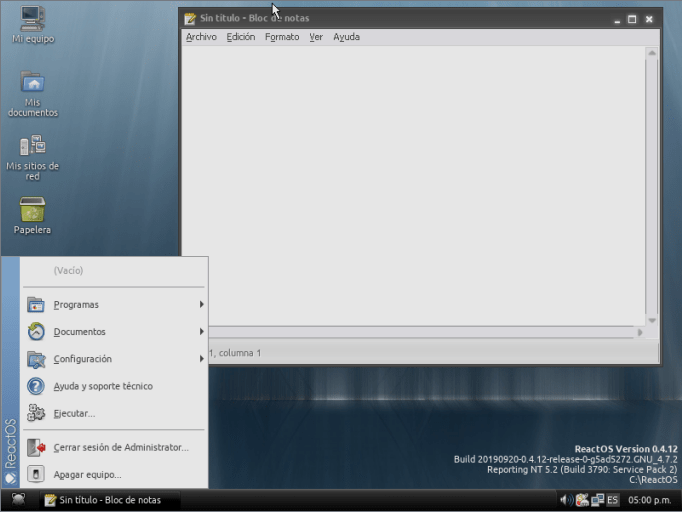The width and height of the screenshot is (682, 512).
Task: Click the Cerrar sesión door icon
Action: 36,447
